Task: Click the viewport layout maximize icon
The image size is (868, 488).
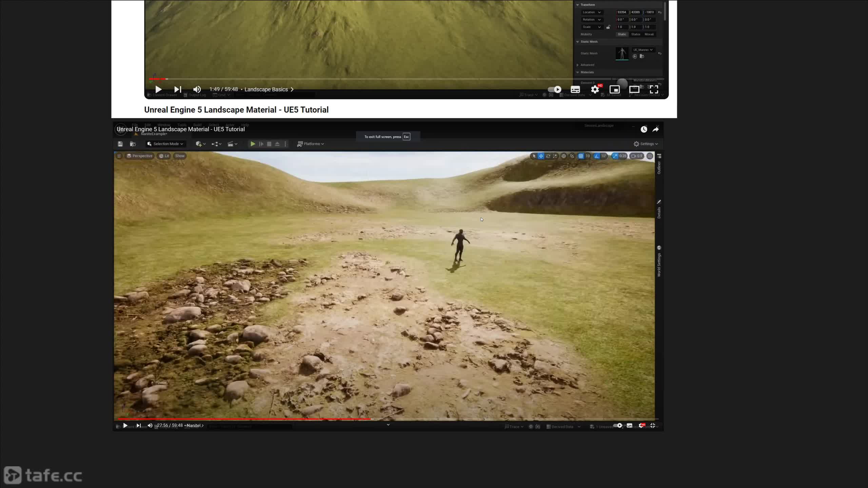Action: tap(650, 156)
